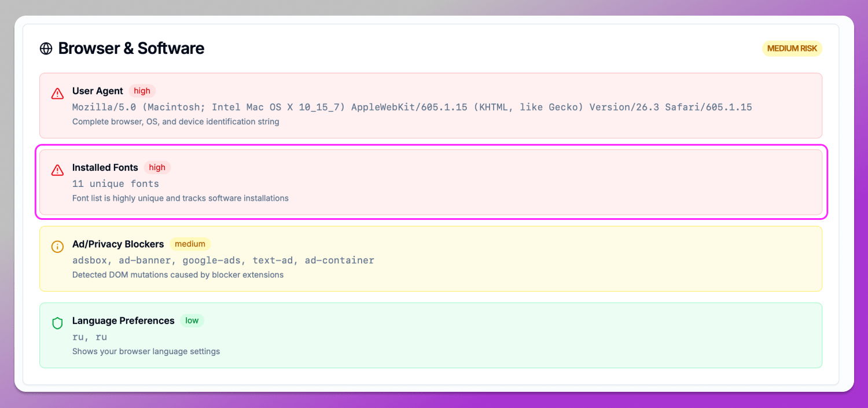Click the high badge next to Installed Fonts

[157, 167]
